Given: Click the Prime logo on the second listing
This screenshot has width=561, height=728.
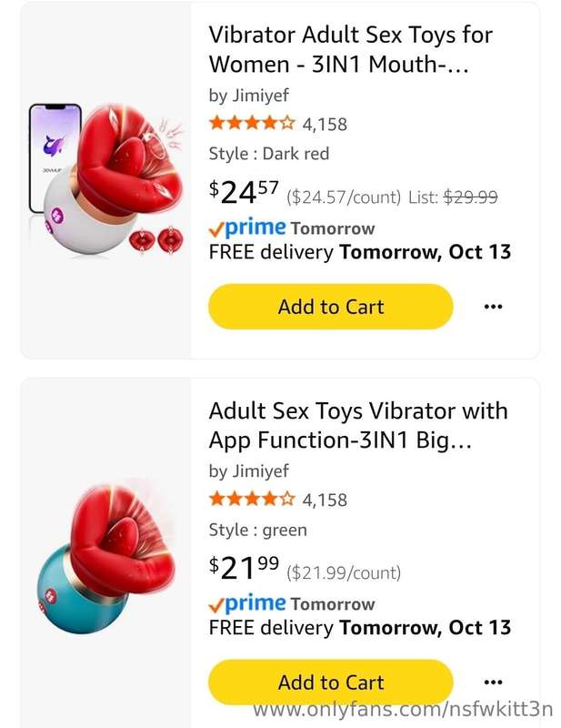Looking at the screenshot, I should tap(247, 603).
